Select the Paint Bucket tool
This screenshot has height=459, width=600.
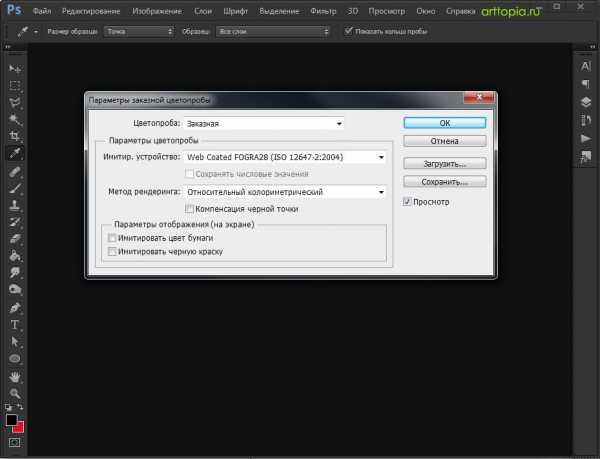15,256
